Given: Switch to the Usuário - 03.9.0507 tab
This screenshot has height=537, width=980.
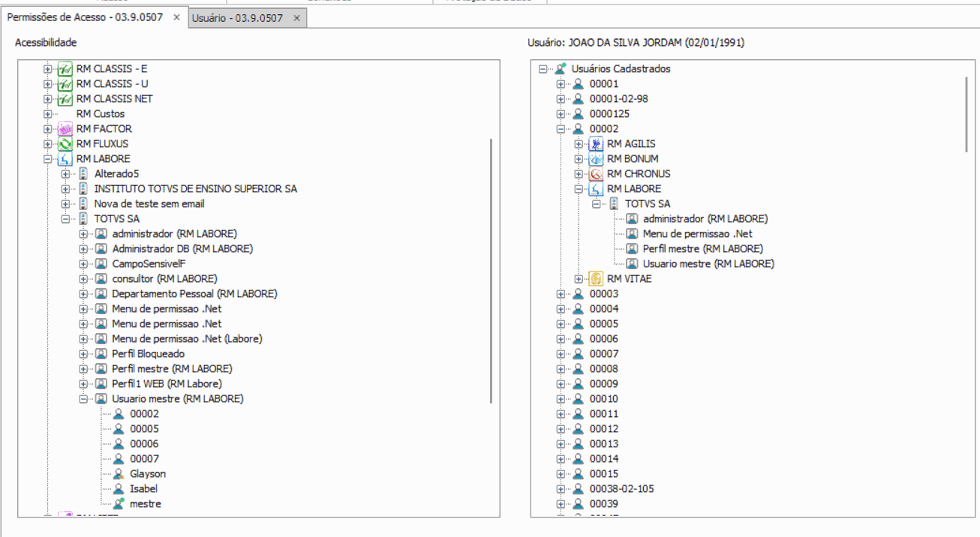Looking at the screenshot, I should [x=237, y=18].
